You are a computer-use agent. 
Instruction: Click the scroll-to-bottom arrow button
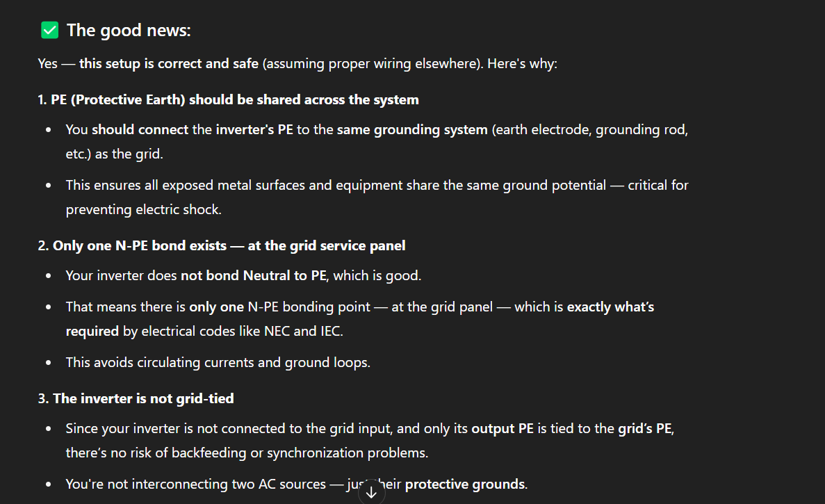371,492
